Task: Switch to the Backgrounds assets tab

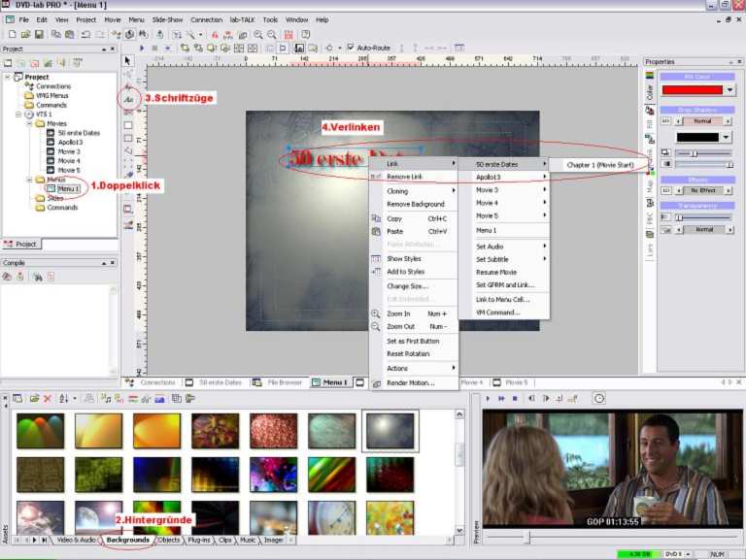Action: (x=128, y=539)
